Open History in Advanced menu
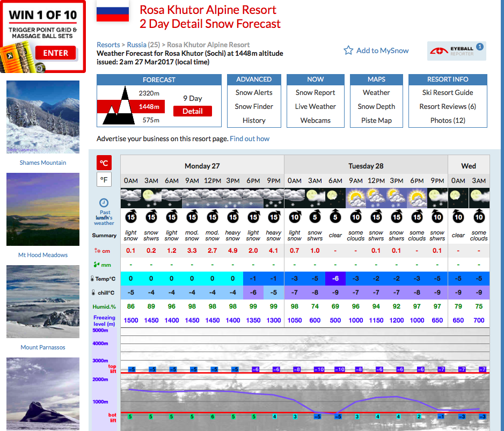Viewport: 504px width, 431px height. (254, 121)
